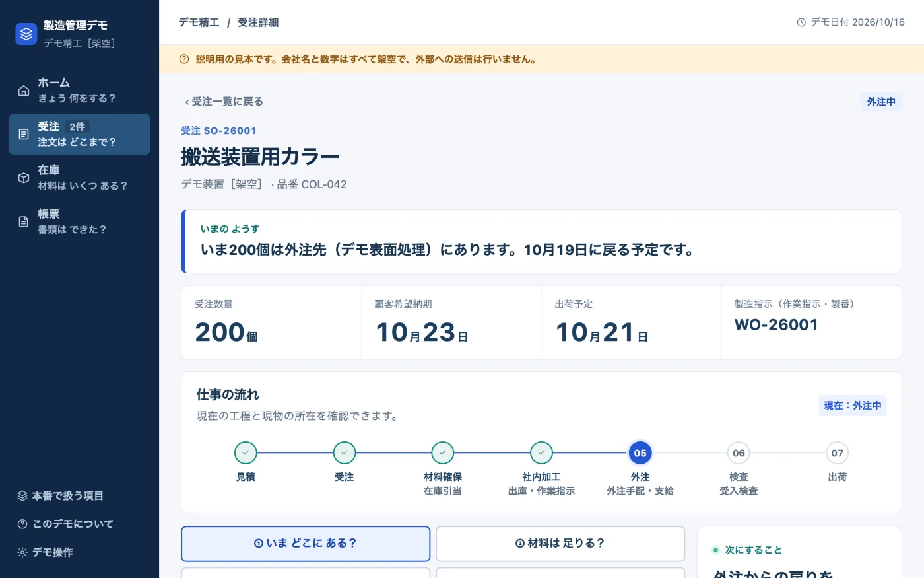The image size is (924, 578).
Task: Click the 本番で扱う項目 layers icon
Action: click(x=22, y=496)
